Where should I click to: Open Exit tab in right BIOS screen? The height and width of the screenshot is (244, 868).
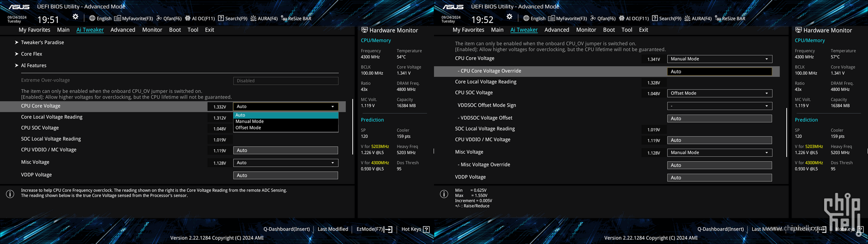[643, 30]
